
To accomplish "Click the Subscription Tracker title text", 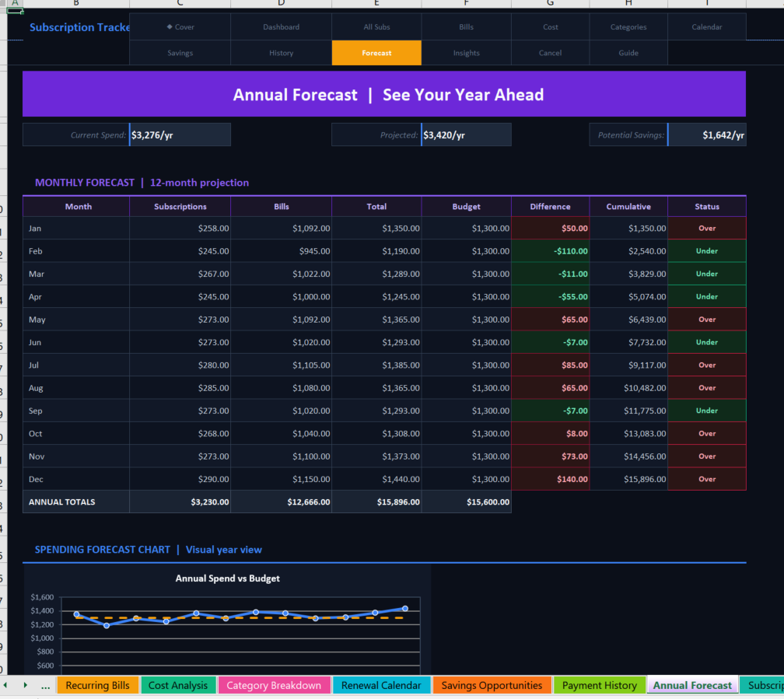I will coord(79,27).
